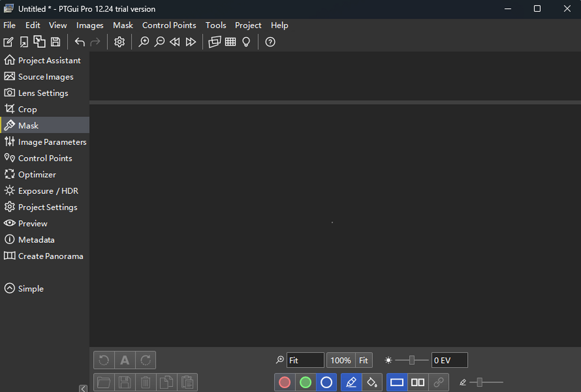Click the light bulb toolbar icon

(246, 42)
